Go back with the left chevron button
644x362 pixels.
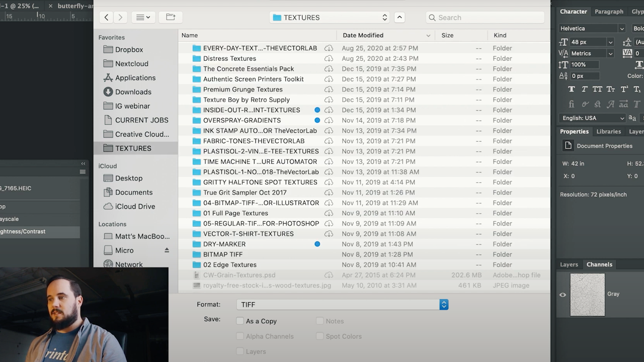point(106,17)
